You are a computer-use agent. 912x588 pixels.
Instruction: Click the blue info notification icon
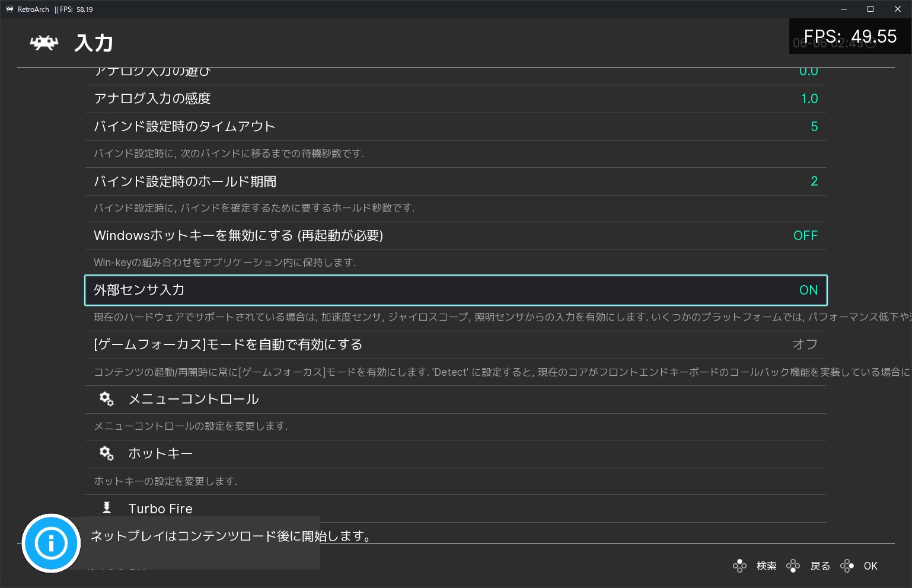[51, 543]
